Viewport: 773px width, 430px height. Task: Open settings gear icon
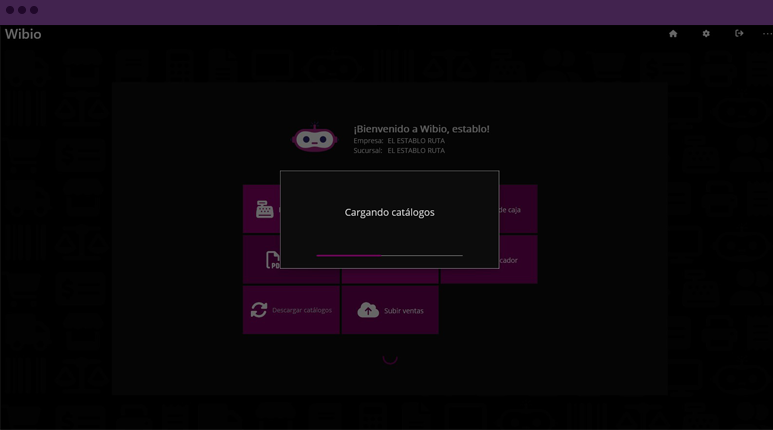pyautogui.click(x=706, y=34)
